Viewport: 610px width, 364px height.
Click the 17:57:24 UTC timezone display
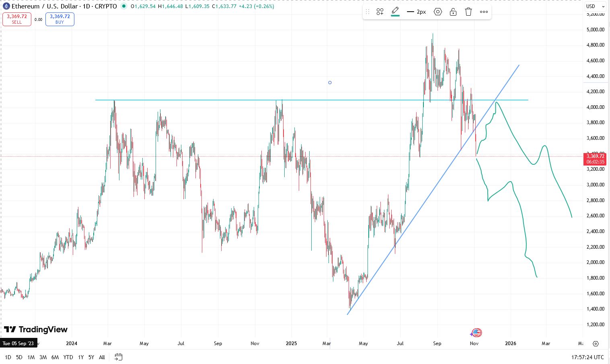click(x=588, y=357)
